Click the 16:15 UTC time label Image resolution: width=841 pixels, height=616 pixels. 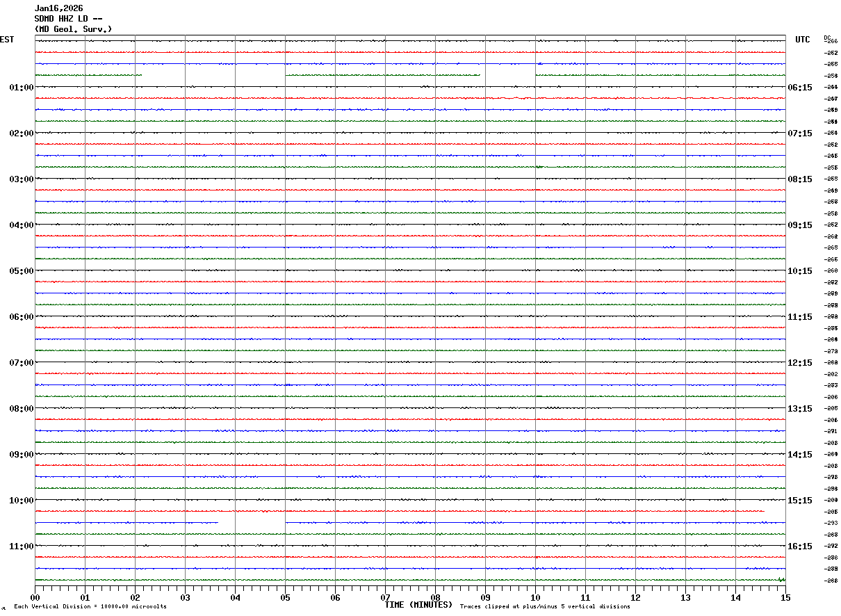pyautogui.click(x=800, y=546)
